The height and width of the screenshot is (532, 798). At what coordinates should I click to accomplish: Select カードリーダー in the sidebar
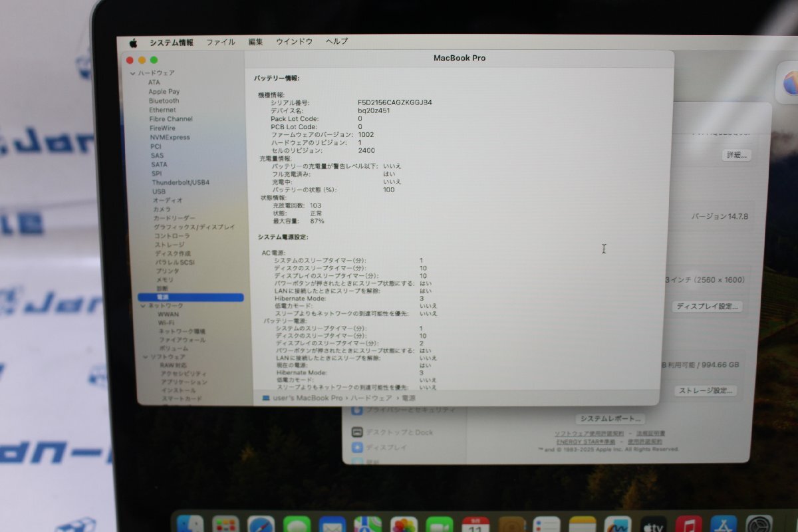pyautogui.click(x=174, y=218)
